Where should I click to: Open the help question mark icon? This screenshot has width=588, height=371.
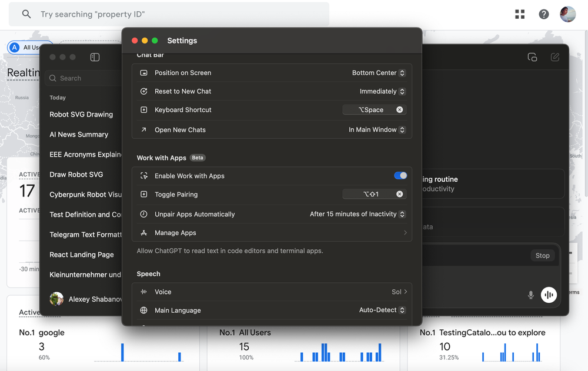(x=544, y=14)
